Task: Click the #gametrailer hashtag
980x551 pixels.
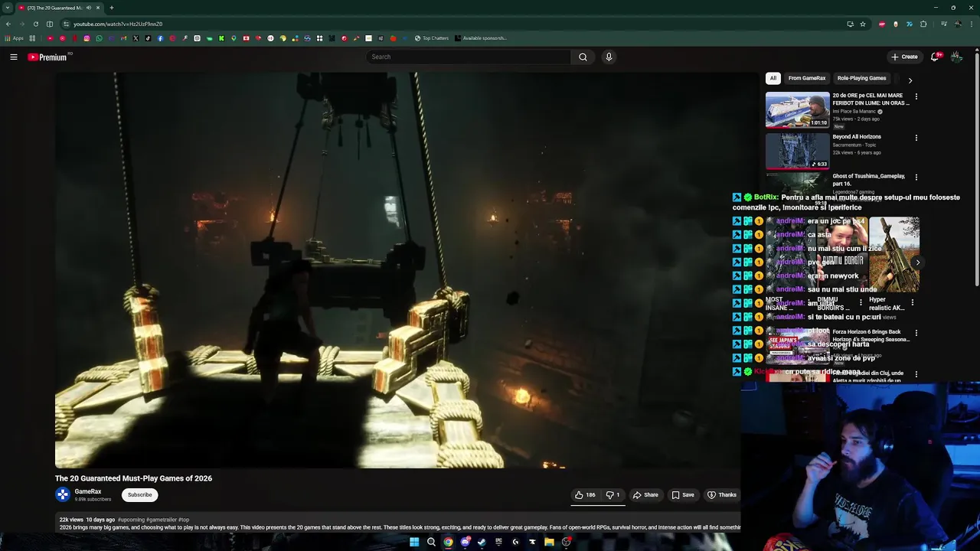Action: click(161, 520)
